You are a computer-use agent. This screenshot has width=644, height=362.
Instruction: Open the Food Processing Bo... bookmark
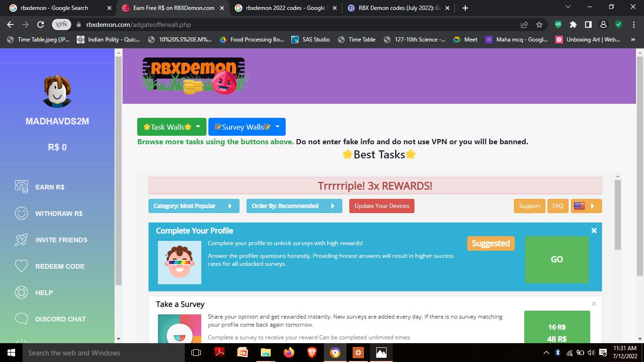pos(251,40)
